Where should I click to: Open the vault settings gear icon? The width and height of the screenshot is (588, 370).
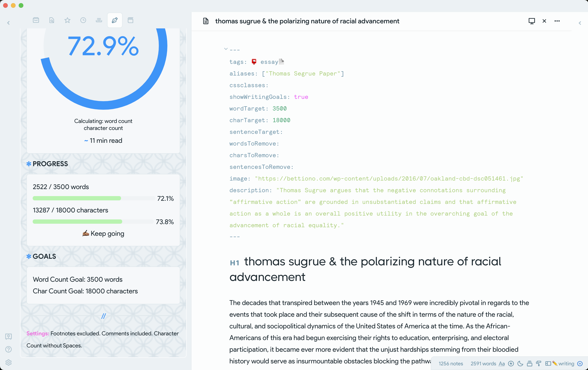point(9,362)
